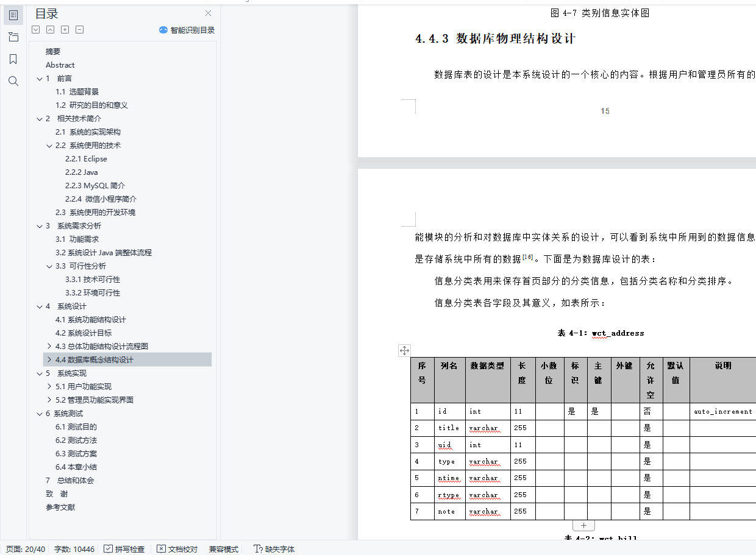Viewport: 756px width, 555px height.
Task: Jump to 摘要 in the outline
Action: tap(53, 52)
